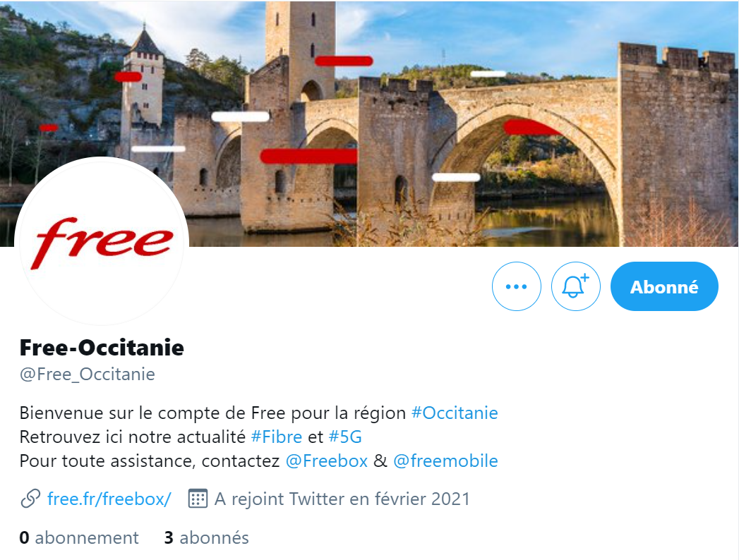Open the free.fr/freebox/ website link
739x560 pixels.
109,499
